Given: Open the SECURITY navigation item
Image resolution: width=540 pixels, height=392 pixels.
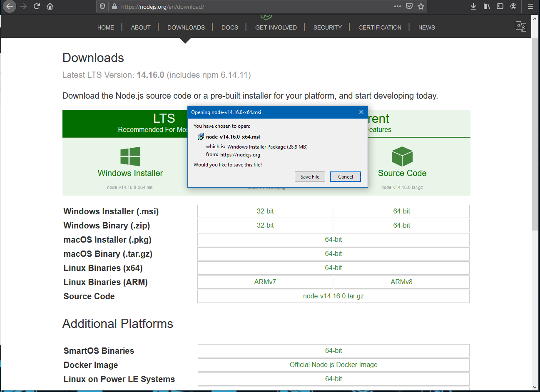Looking at the screenshot, I should point(328,27).
